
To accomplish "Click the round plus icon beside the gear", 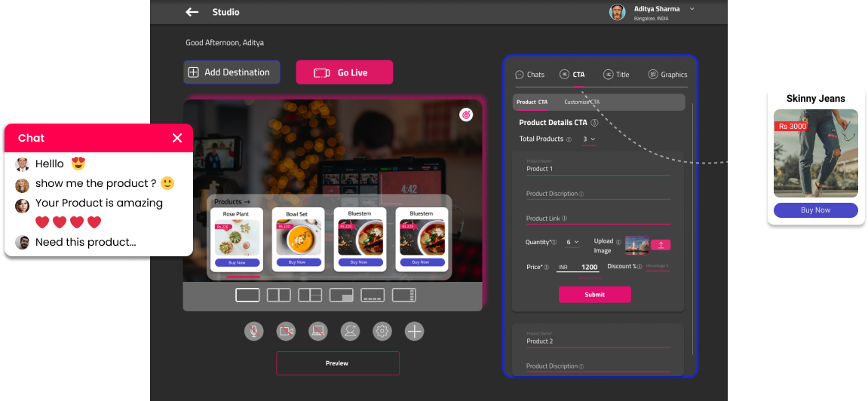I will tap(415, 331).
